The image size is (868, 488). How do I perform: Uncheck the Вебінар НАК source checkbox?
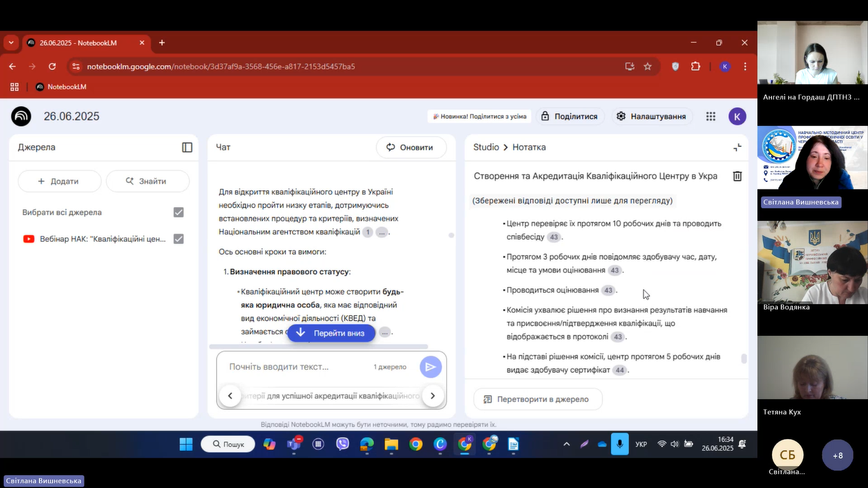click(x=179, y=239)
